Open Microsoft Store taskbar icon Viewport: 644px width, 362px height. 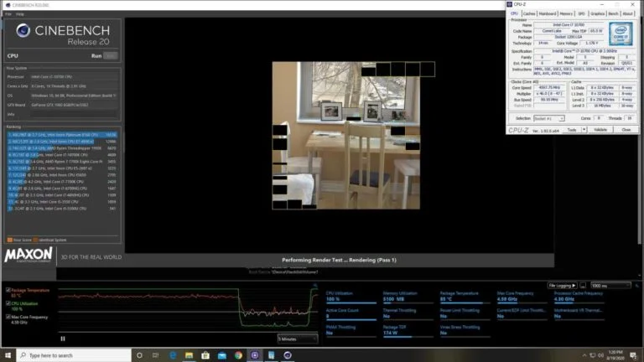(x=205, y=355)
